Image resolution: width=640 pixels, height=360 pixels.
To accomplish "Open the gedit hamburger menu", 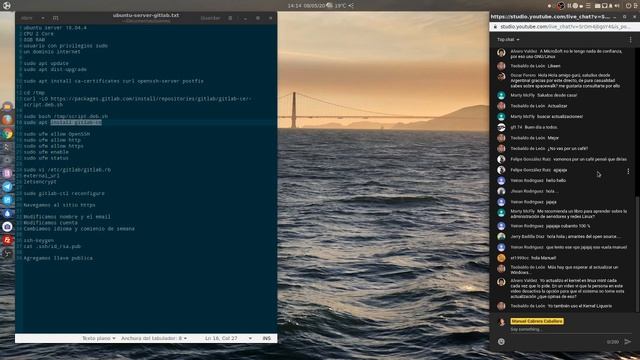I will (x=230, y=18).
